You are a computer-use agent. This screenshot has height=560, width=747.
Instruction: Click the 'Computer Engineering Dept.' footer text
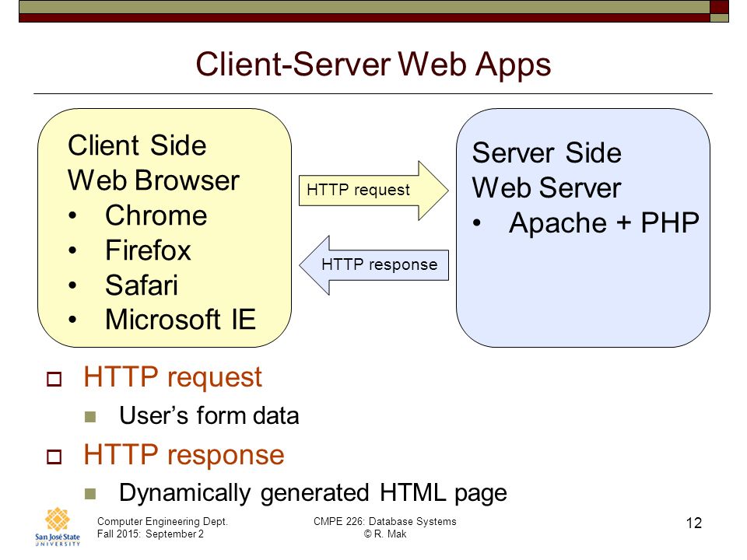[x=163, y=521]
